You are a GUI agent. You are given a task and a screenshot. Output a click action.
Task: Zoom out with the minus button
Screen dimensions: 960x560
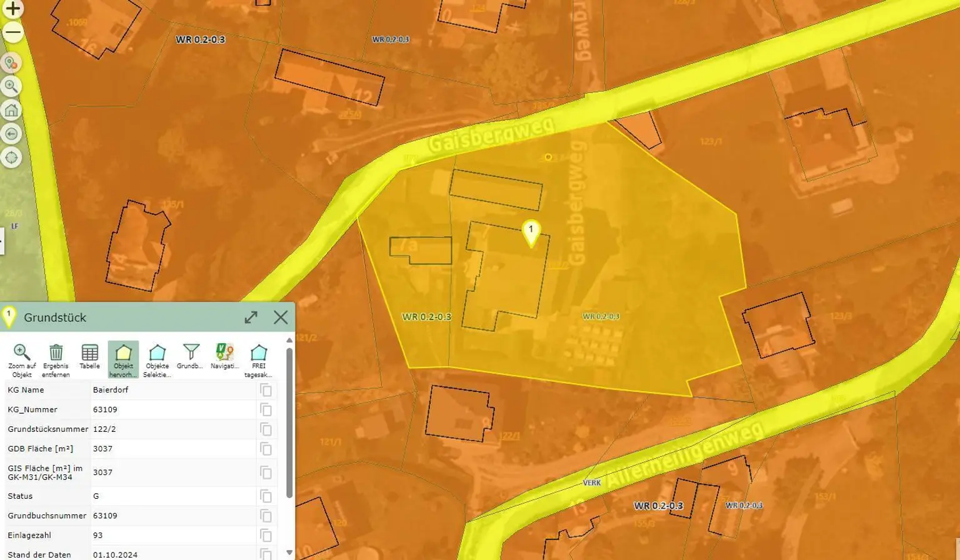12,32
